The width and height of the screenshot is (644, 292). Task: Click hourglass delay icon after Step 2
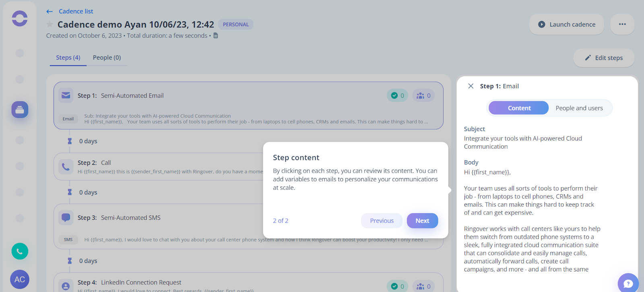[70, 192]
